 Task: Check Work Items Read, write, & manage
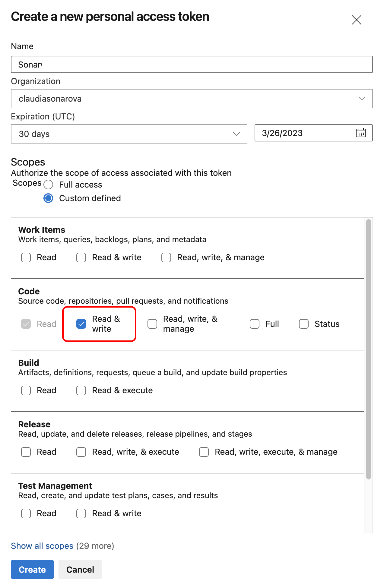pos(166,258)
